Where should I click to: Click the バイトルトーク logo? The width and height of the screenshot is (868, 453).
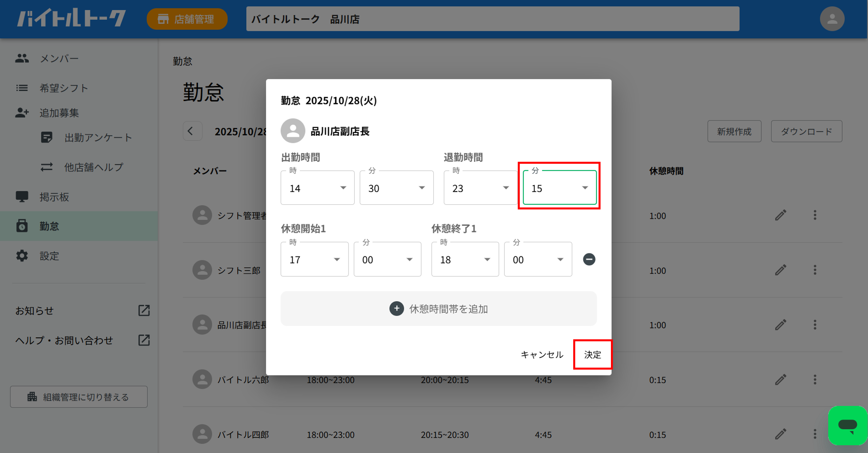(71, 18)
